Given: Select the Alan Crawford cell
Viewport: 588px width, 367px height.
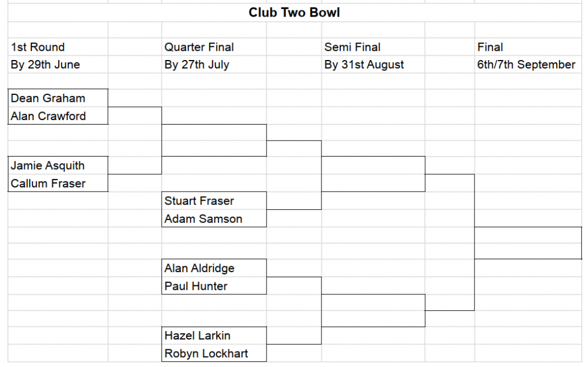Looking at the screenshot, I should (58, 116).
